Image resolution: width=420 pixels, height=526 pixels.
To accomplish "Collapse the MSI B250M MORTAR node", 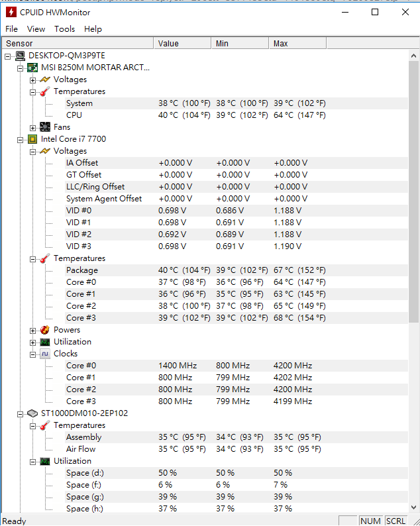I will [20, 68].
